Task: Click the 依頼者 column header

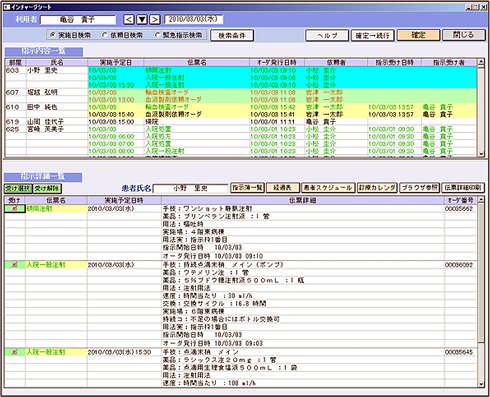Action: (x=336, y=62)
